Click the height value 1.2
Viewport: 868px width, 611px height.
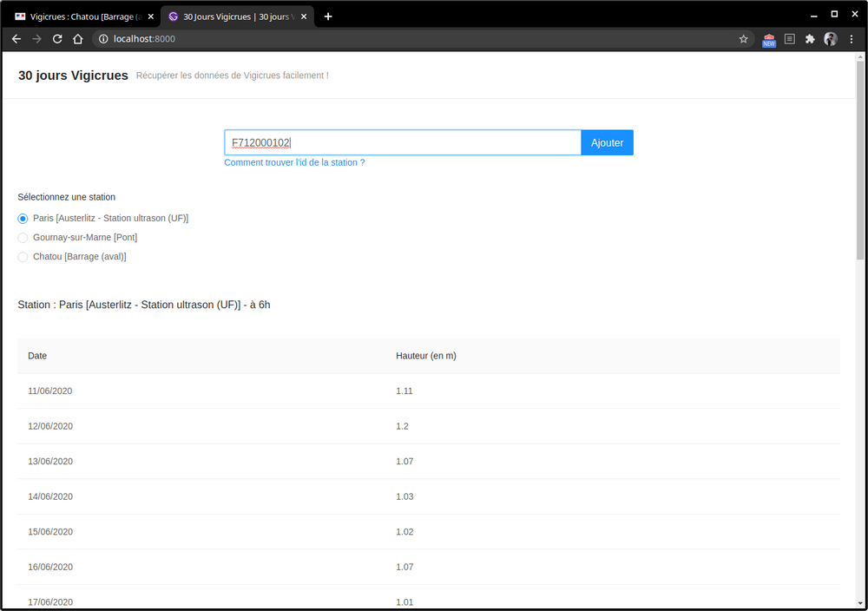pos(402,426)
